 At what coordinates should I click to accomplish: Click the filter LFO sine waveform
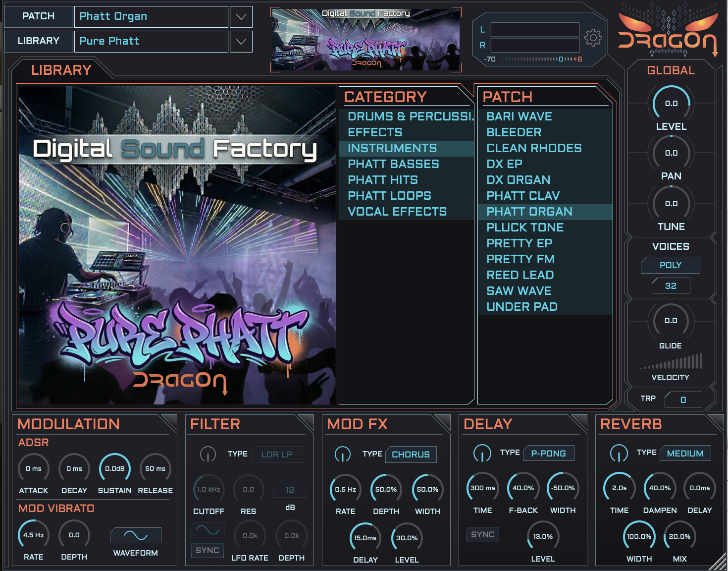coord(208,530)
